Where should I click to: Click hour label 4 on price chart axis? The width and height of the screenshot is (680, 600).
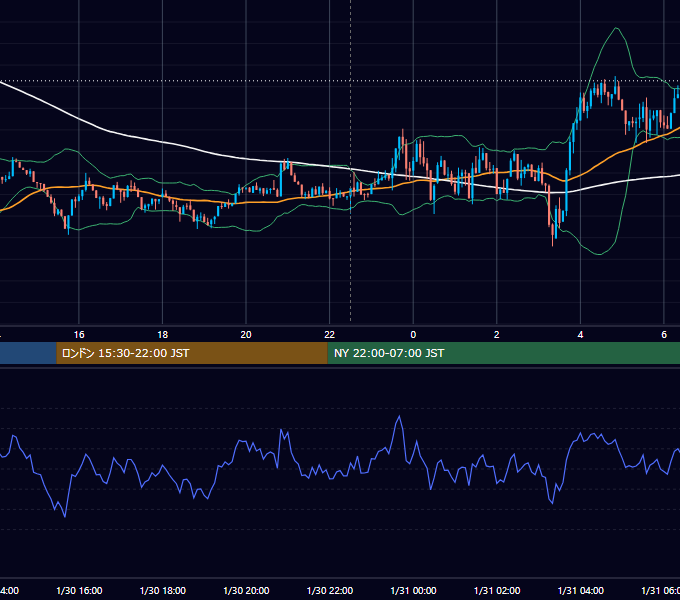click(x=580, y=334)
